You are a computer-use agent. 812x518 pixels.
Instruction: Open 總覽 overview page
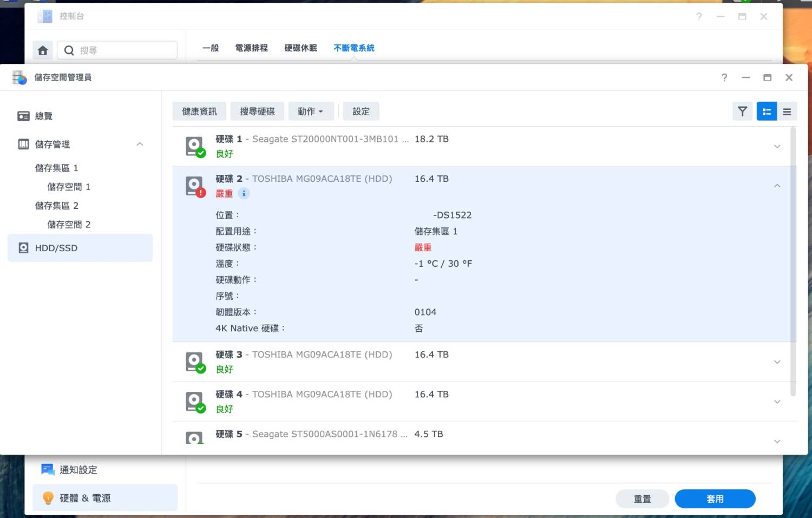(x=43, y=116)
